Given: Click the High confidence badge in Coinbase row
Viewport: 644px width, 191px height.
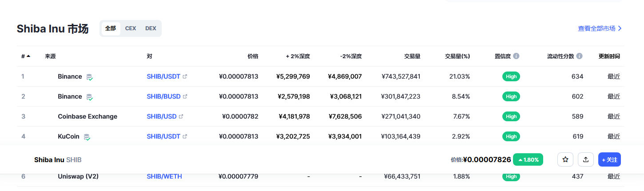Looking at the screenshot, I should (511, 116).
